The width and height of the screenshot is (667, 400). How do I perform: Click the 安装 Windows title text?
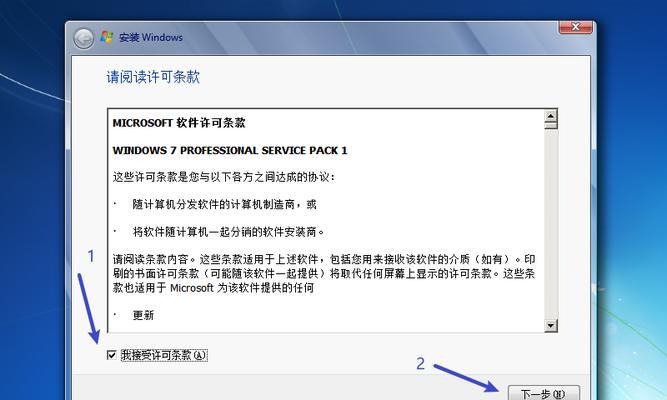[151, 37]
